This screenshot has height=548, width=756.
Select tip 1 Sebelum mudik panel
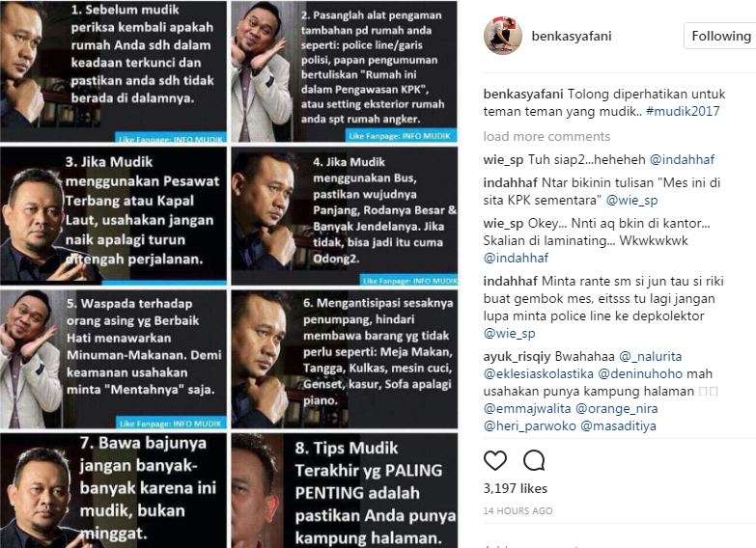tap(113, 71)
